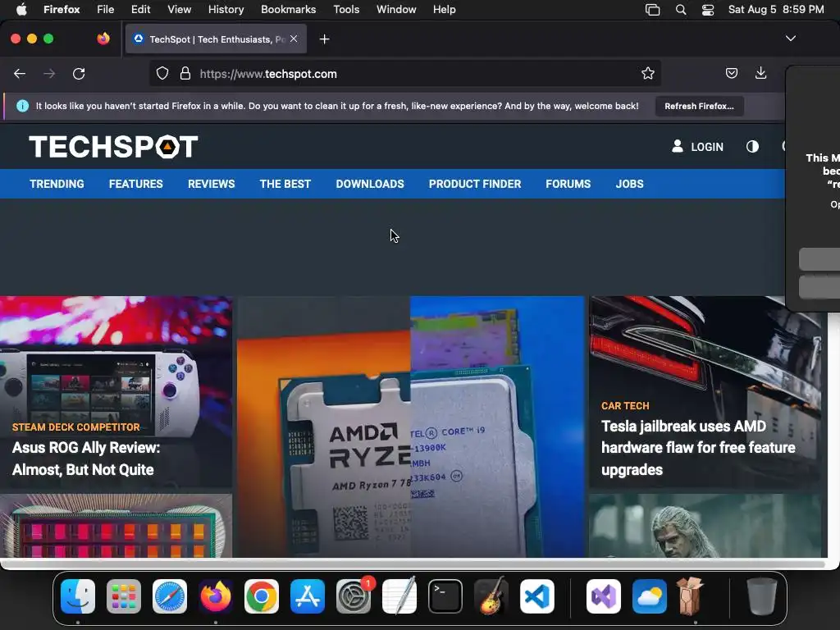
Task: Launch Google Chrome from the Dock
Action: [262, 596]
